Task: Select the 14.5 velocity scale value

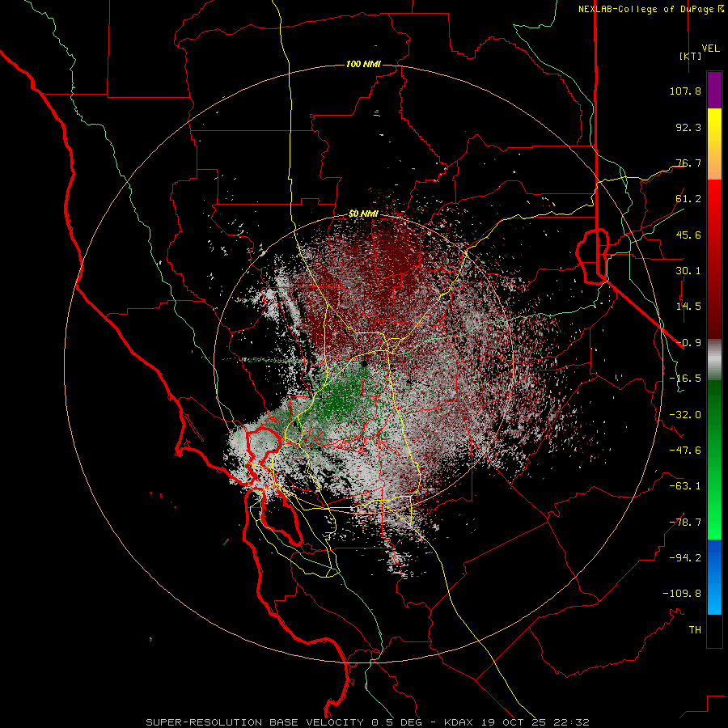Action: point(688,307)
